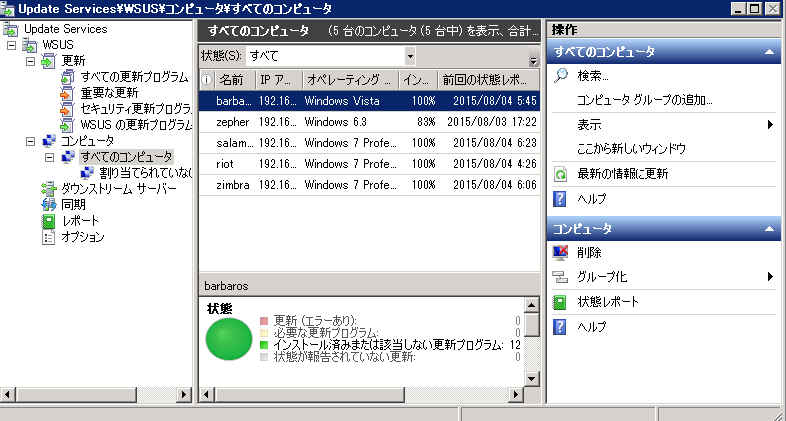Click the 削除 computer delete icon
Image resolution: width=786 pixels, height=421 pixels.
click(560, 253)
